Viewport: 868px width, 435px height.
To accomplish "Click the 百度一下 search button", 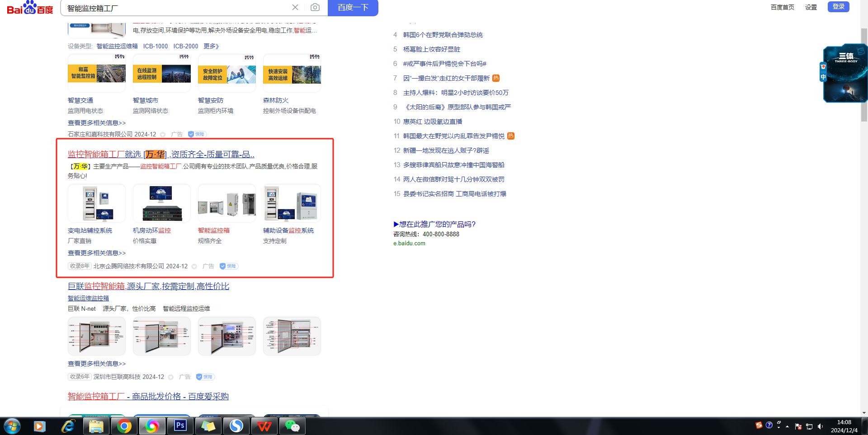I will [353, 8].
